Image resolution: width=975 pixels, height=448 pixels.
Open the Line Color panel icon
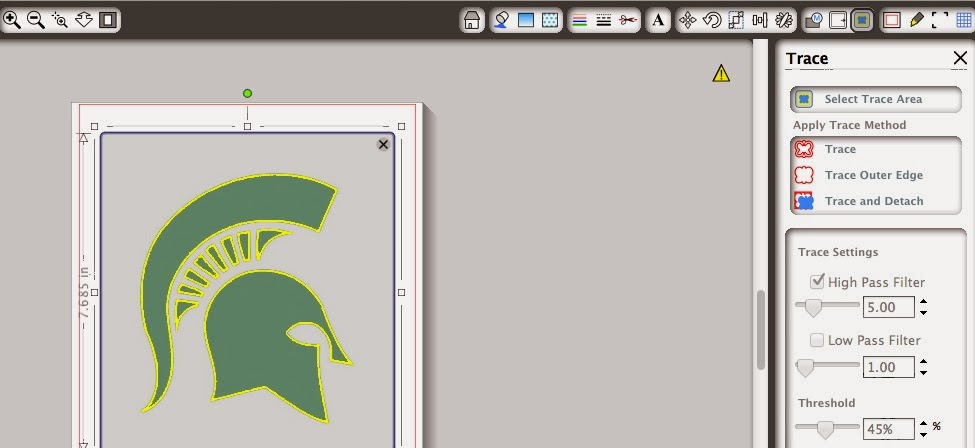(x=580, y=20)
